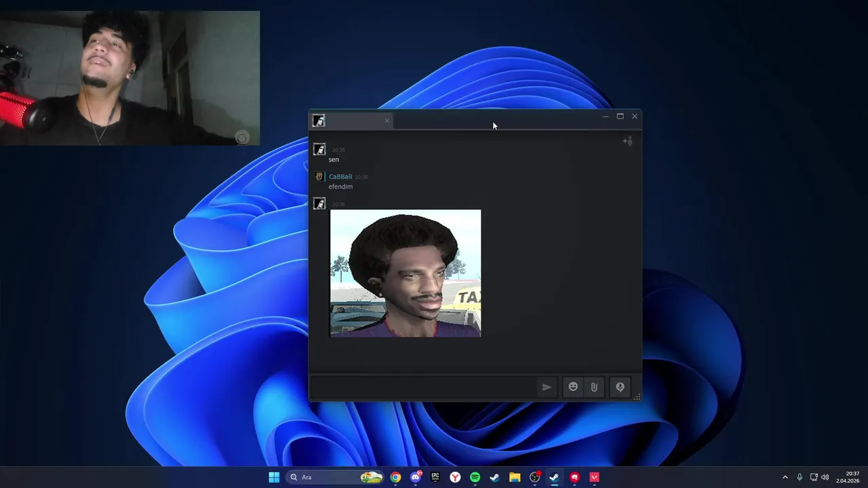The height and width of the screenshot is (488, 868).
Task: Close the Steam chat window
Action: click(635, 117)
